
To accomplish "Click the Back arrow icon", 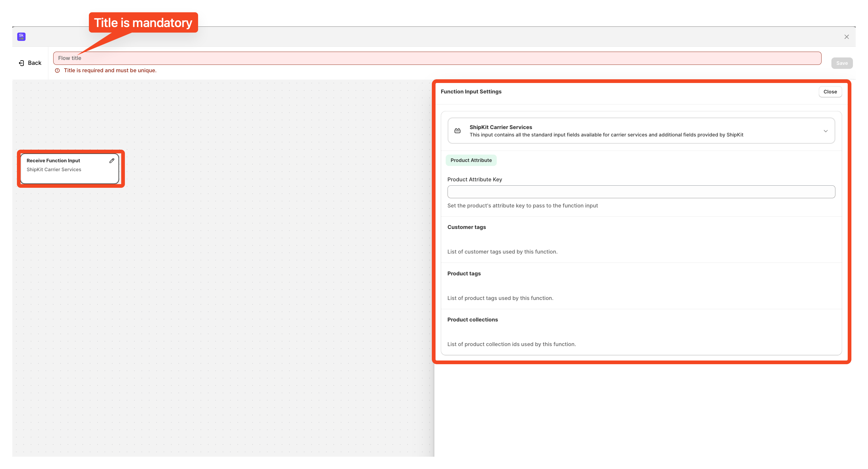I will pos(22,63).
